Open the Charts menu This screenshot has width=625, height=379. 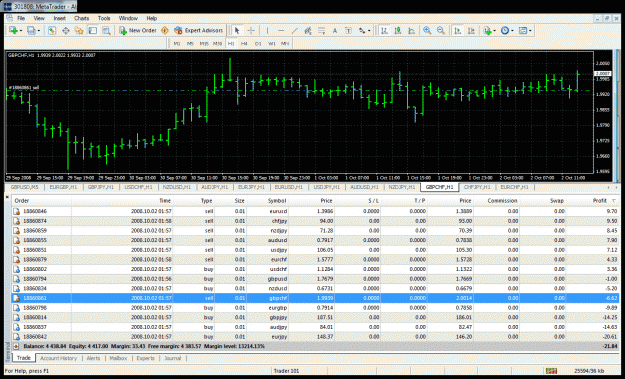pyautogui.click(x=81, y=18)
